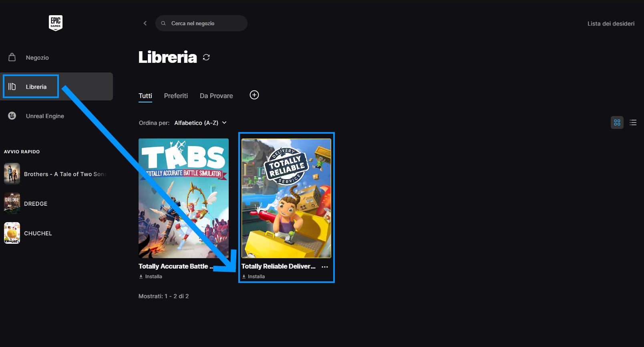
Task: Install Totally Reliable Delivery Service
Action: coord(254,277)
